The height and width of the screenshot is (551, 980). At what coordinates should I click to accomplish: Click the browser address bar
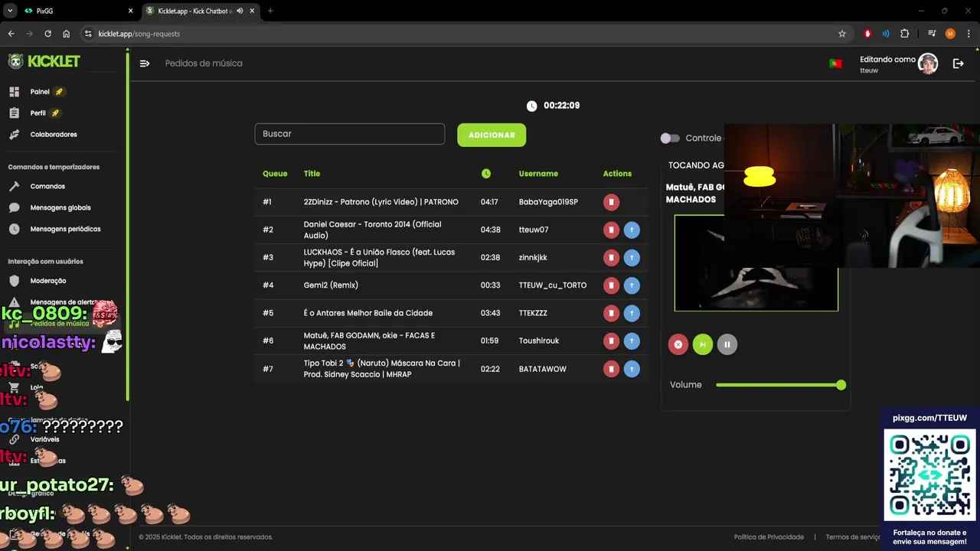click(459, 34)
